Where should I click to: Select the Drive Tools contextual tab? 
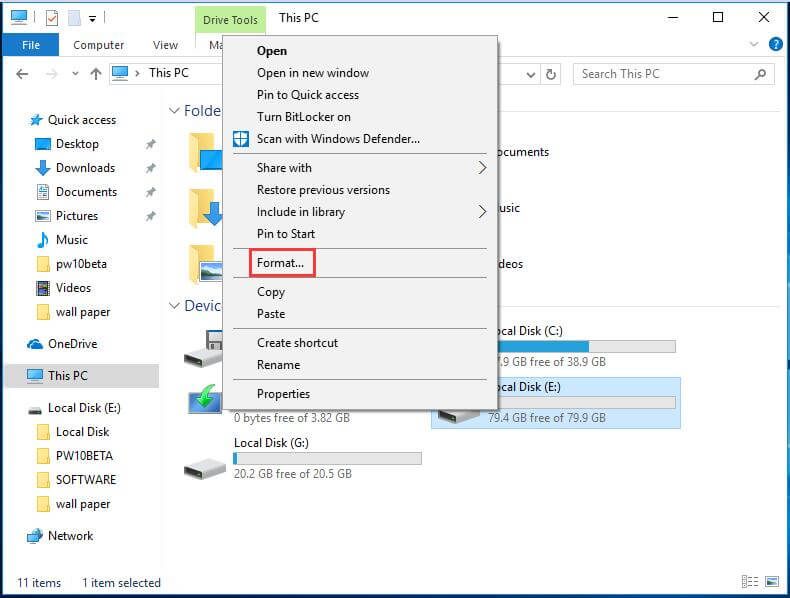pos(230,20)
